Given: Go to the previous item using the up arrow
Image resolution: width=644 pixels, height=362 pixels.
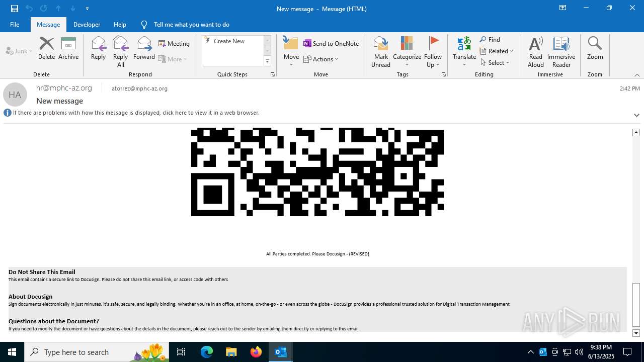Looking at the screenshot, I should coord(58,9).
